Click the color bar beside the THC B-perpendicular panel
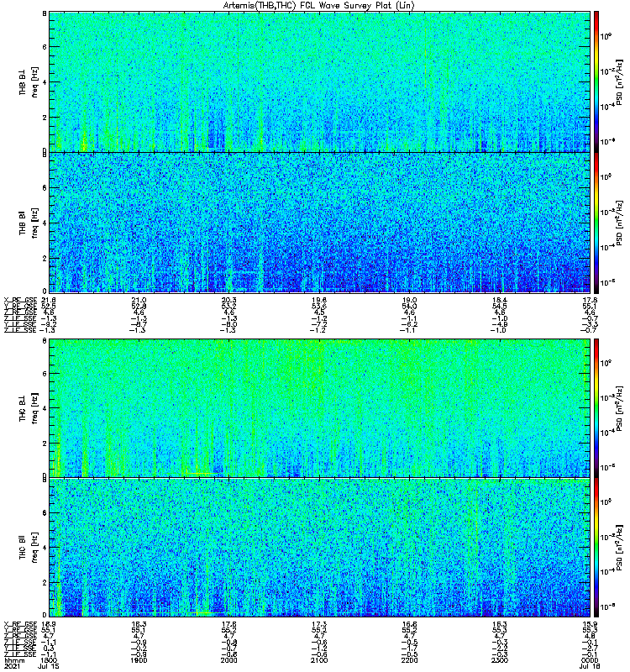630x672 pixels. tap(596, 408)
